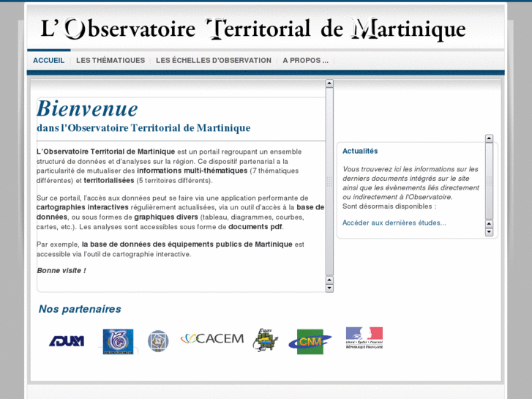Click the bold text territorialisées
Viewport: 532px width, 399px height.
(x=109, y=180)
